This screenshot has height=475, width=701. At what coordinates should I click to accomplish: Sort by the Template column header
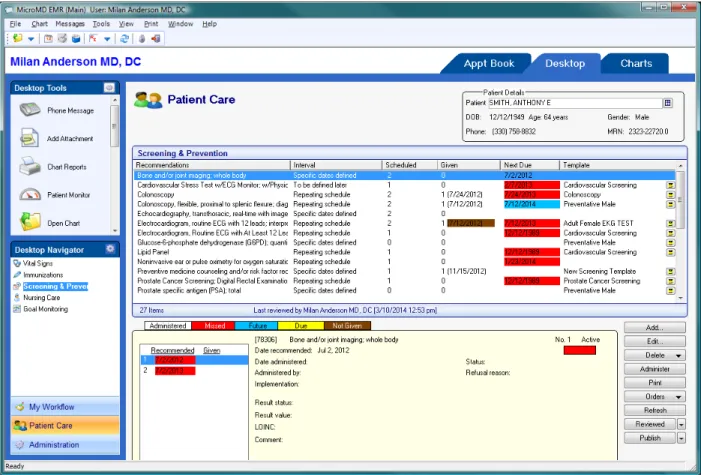618,165
